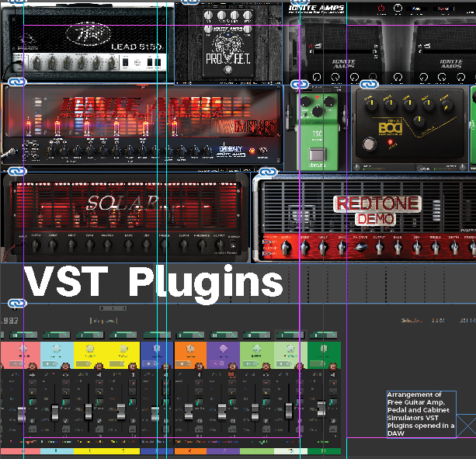Viewport: 476px width, 459px height.
Task: Click the pan knob on the dark green mixer channel
Action: click(324, 349)
